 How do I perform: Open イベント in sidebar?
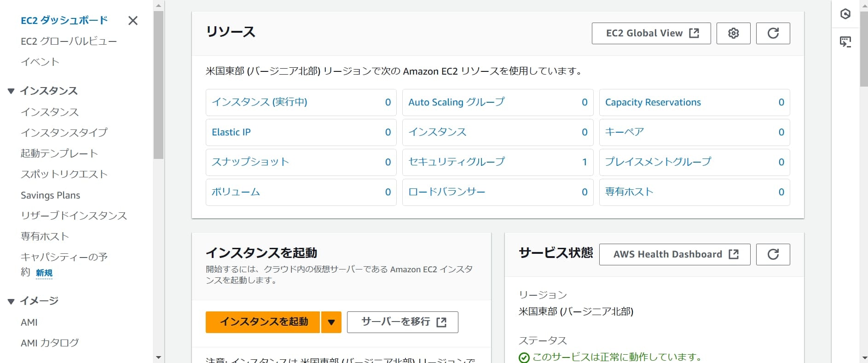40,62
